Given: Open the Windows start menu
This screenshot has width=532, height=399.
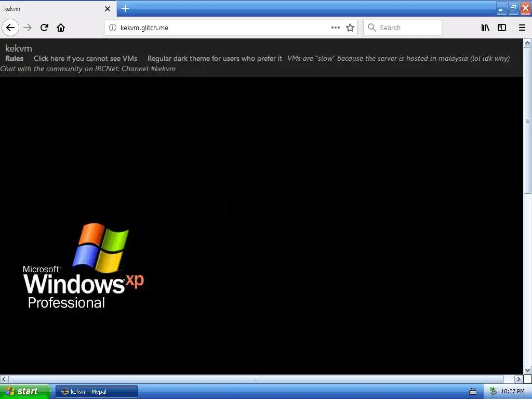Looking at the screenshot, I should tap(25, 392).
